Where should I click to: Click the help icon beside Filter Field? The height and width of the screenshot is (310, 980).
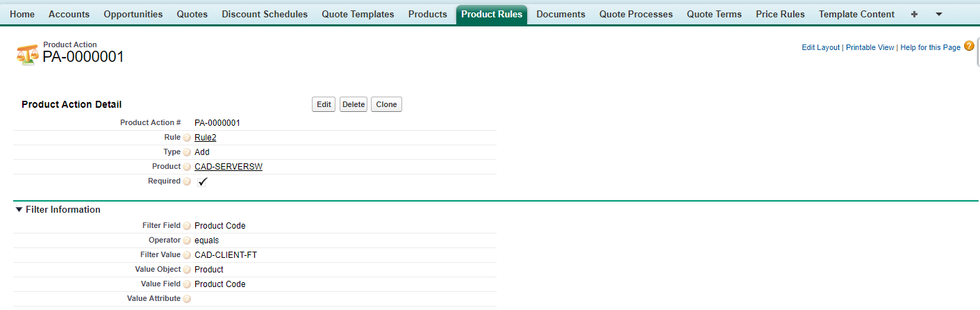(187, 226)
